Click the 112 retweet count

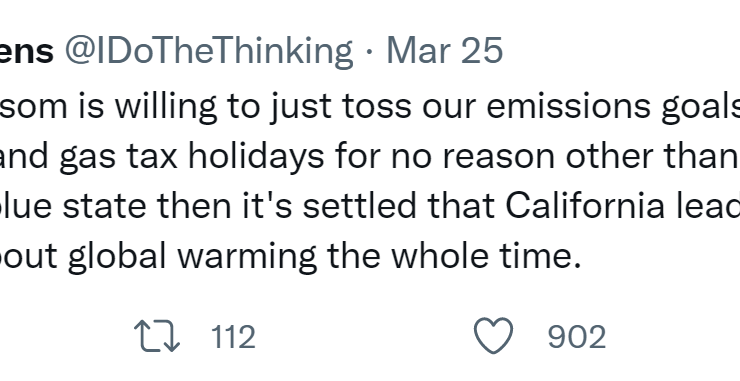tap(233, 337)
